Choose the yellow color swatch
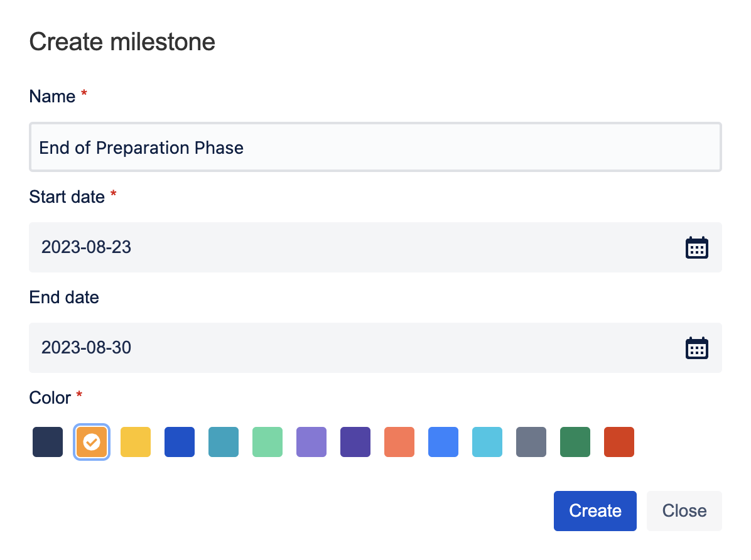751x560 pixels. 136,442
